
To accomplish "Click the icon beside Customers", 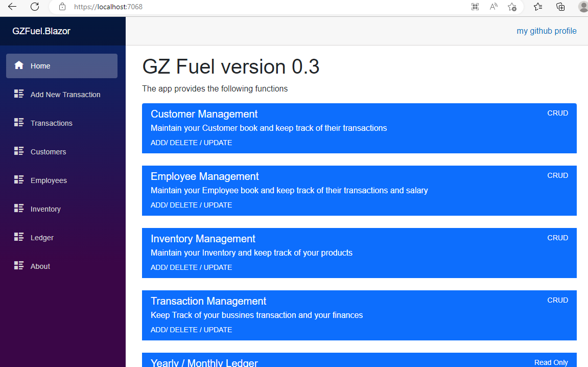I will pyautogui.click(x=19, y=151).
